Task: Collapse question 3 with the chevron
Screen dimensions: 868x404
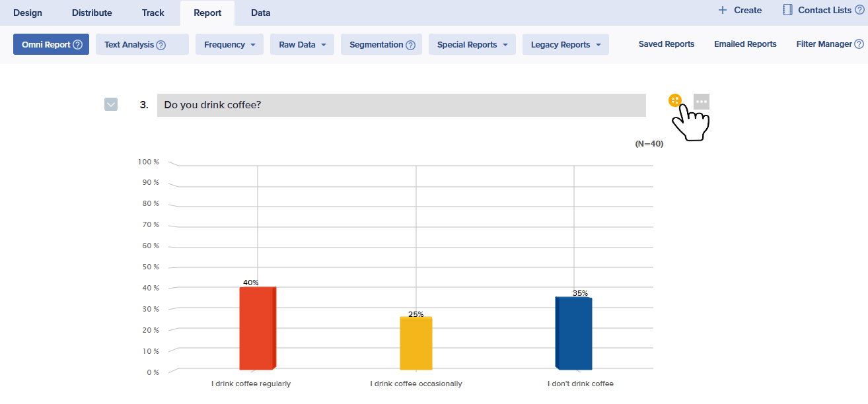Action: [111, 104]
